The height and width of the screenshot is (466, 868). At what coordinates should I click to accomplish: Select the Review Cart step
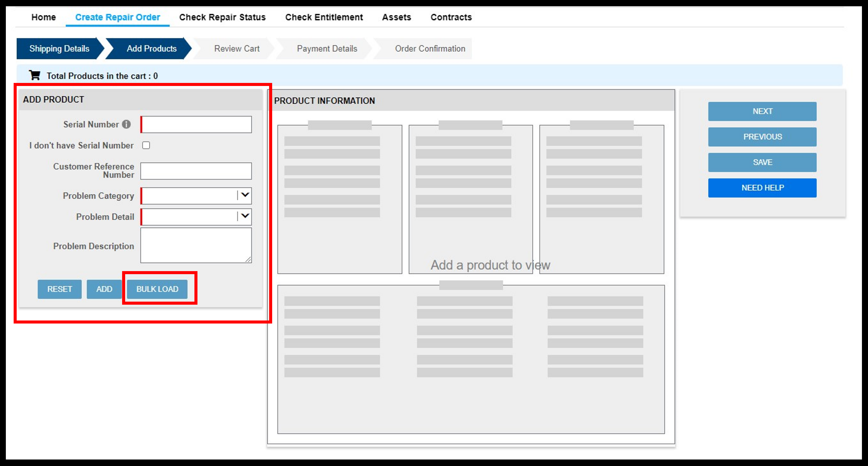pos(238,49)
